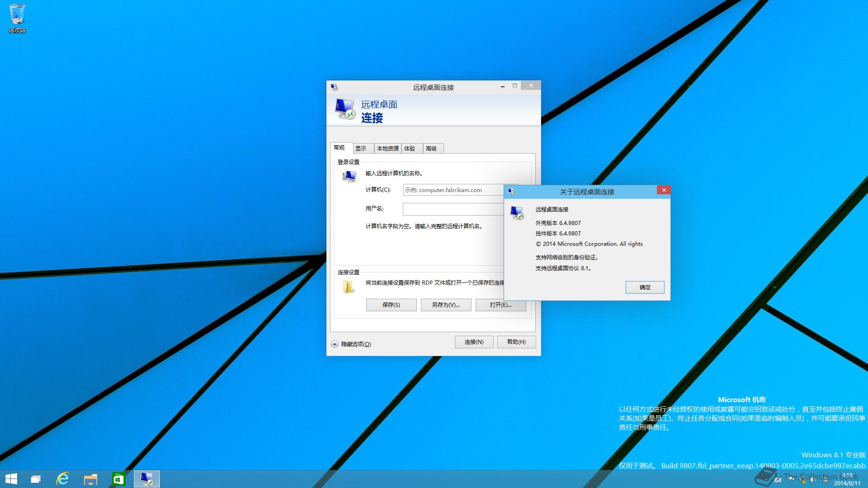Open the network status tray icon
Viewport: 868px width, 488px height.
[802, 479]
